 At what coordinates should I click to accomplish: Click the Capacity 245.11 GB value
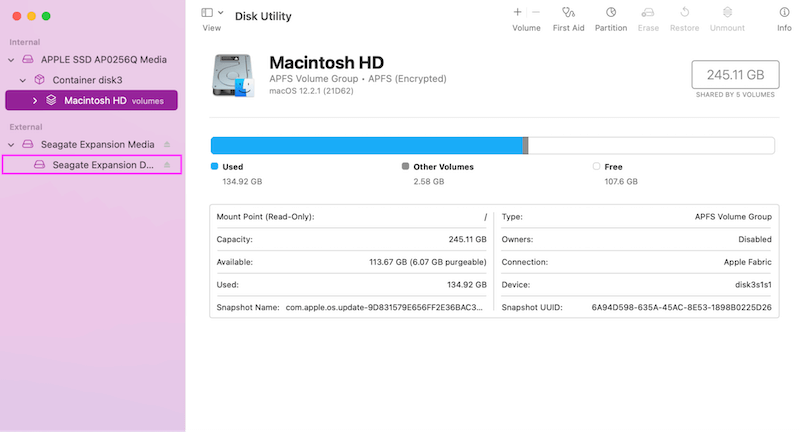pyautogui.click(x=467, y=239)
